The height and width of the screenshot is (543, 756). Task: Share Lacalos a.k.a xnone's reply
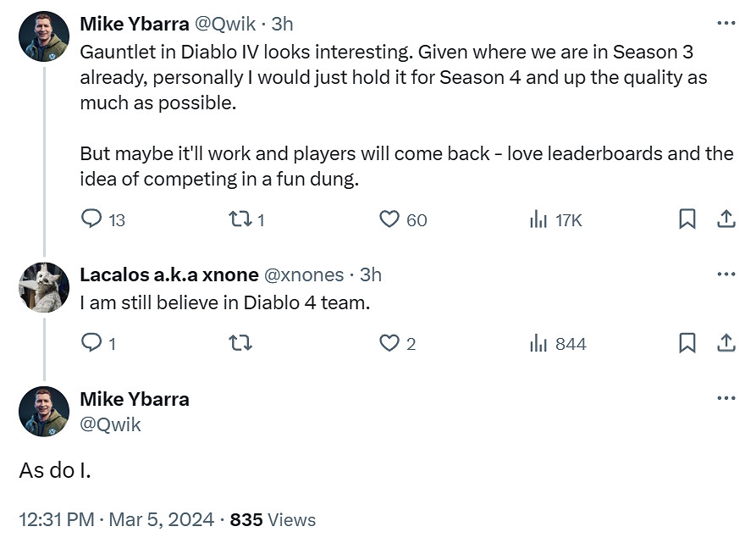tap(726, 343)
